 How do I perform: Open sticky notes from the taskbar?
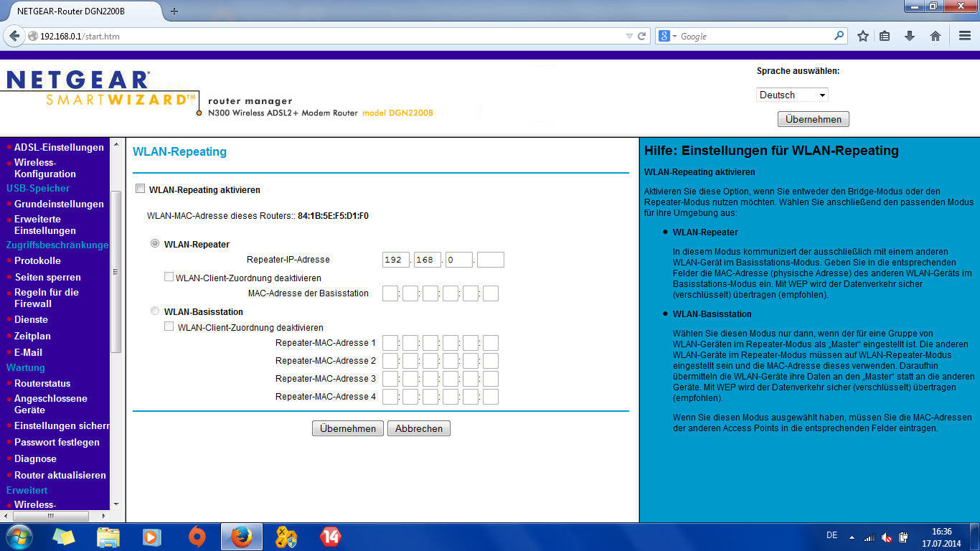point(63,537)
